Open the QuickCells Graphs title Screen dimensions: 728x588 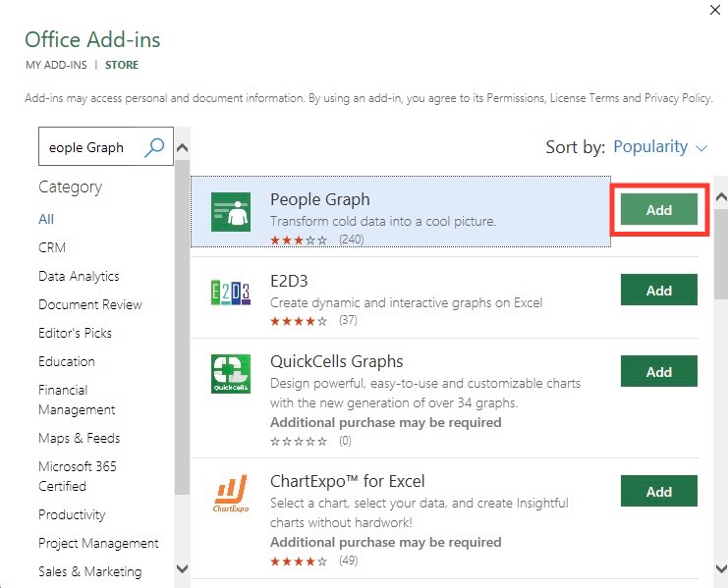pos(337,361)
